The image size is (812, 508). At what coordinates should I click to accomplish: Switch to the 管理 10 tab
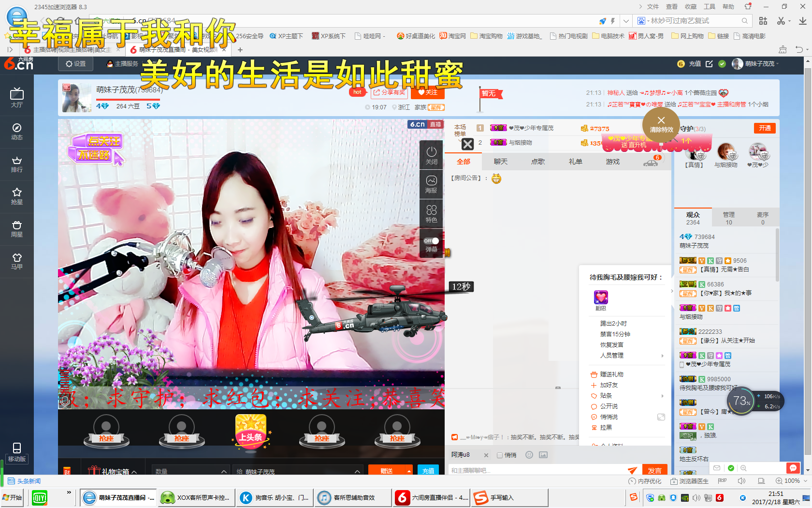[728, 218]
